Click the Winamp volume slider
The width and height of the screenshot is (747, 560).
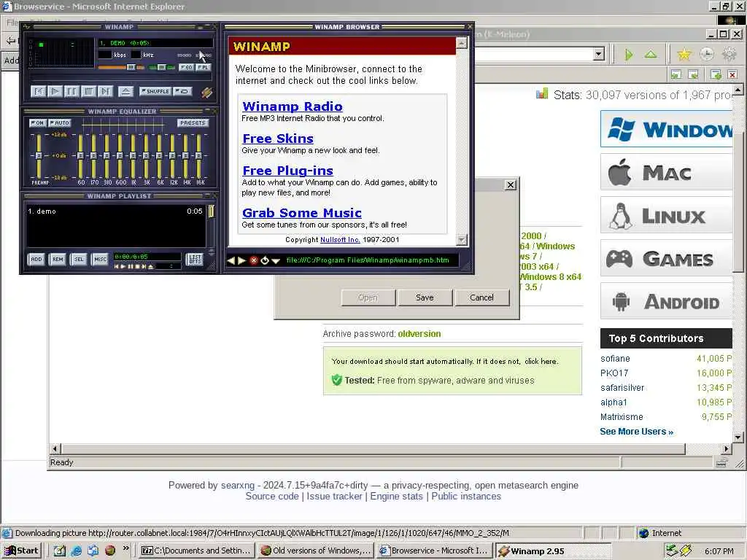(121, 67)
